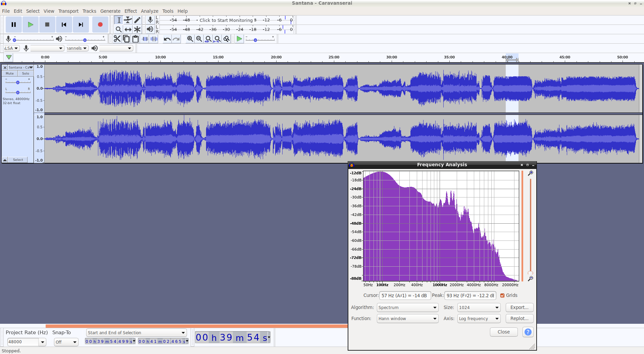Select the Zoom magnifier tool
Viewport: 644px width, 354px height.
(118, 29)
